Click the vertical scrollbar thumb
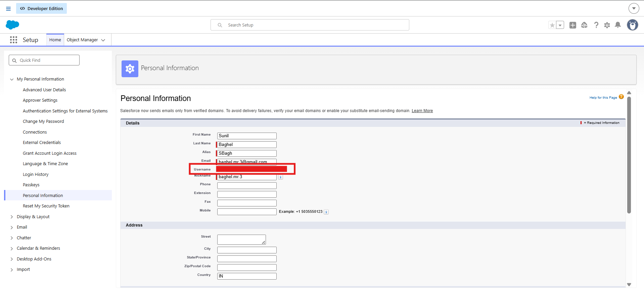 (x=629, y=155)
